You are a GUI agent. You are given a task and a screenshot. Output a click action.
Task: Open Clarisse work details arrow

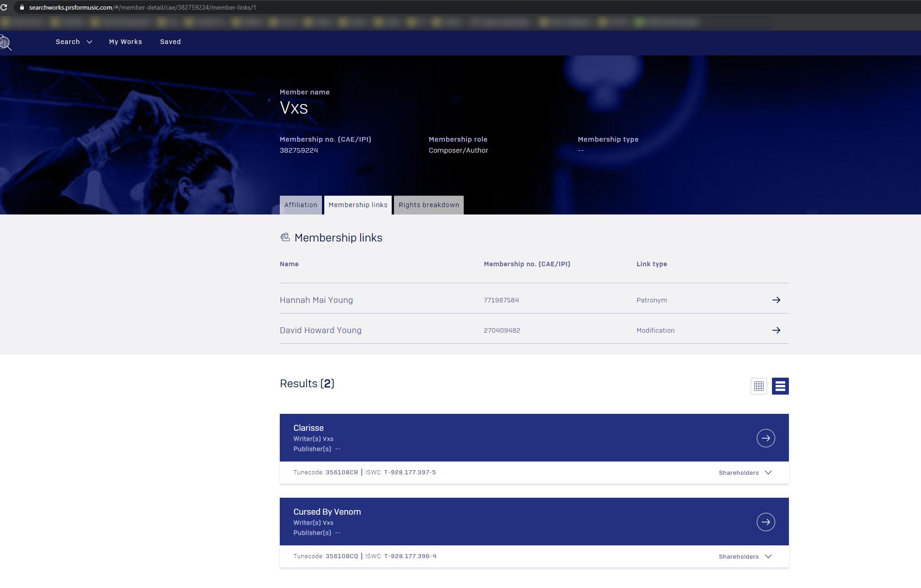click(x=765, y=438)
